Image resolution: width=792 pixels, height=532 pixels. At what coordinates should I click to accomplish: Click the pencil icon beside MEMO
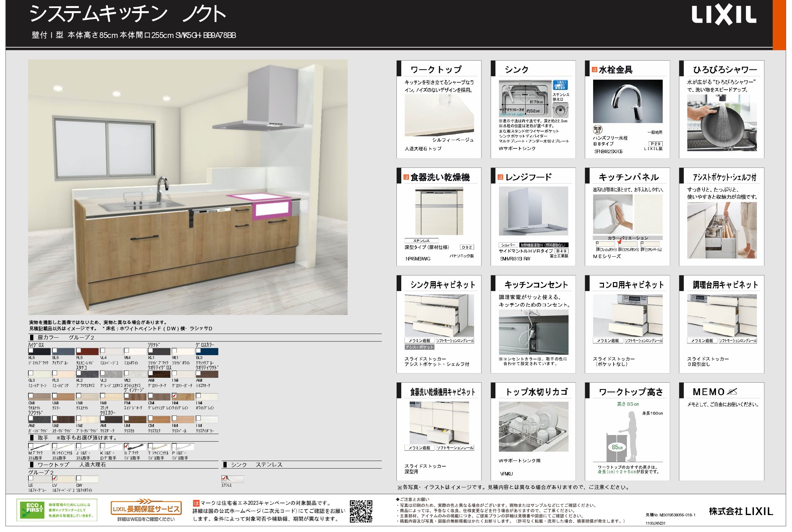pyautogui.click(x=732, y=392)
